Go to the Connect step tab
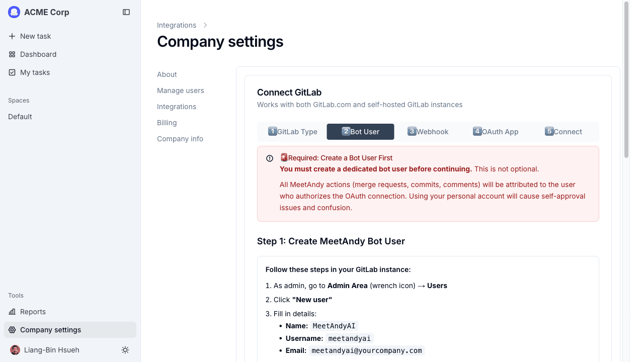 click(563, 132)
